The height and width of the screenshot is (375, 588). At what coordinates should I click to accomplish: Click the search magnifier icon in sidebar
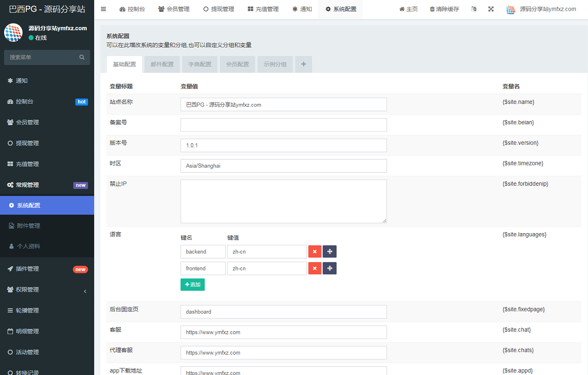82,57
